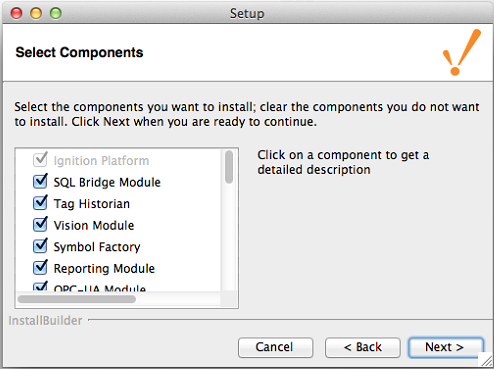The height and width of the screenshot is (369, 494).
Task: Select Vision Module for its description
Action: [94, 225]
